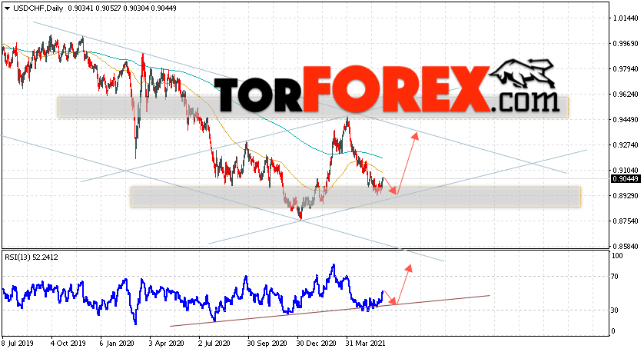Select the USDCHF,Daily symbol title

tap(38, 8)
